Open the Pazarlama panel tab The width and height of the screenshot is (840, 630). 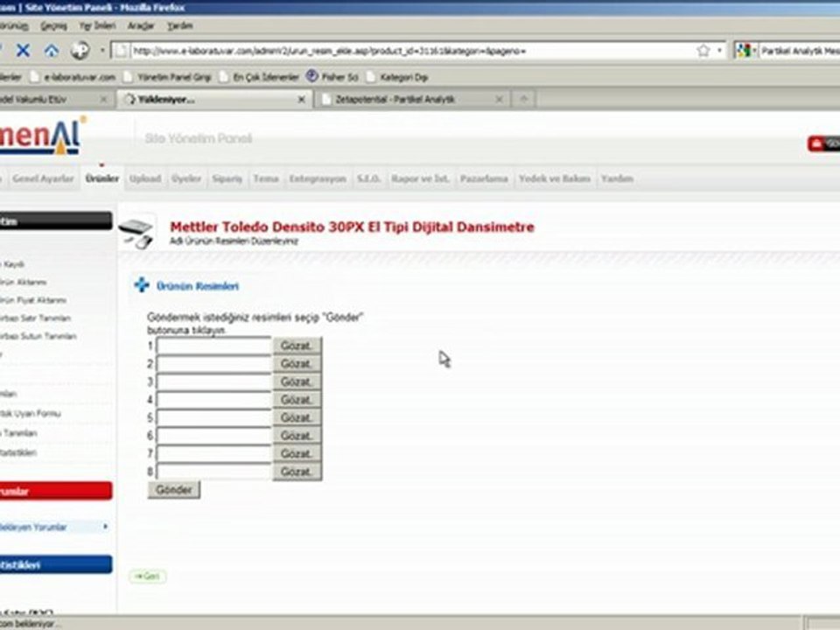point(484,178)
